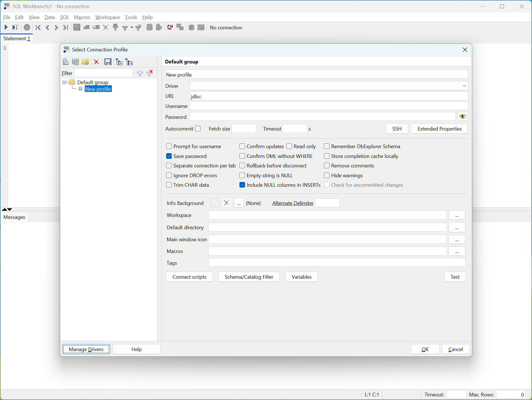This screenshot has height=400, width=532.
Task: Click the rollback database icon
Action: pyautogui.click(x=159, y=27)
